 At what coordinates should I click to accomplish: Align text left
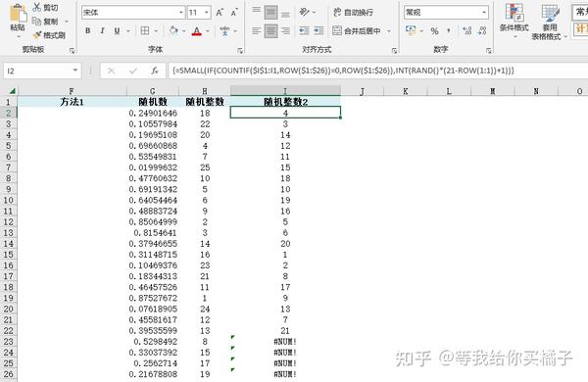[x=256, y=30]
